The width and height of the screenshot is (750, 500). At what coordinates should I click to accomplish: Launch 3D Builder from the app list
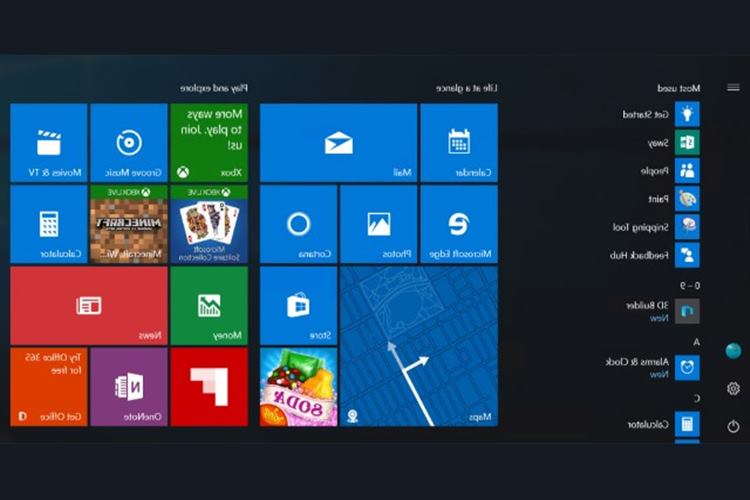pyautogui.click(x=662, y=311)
